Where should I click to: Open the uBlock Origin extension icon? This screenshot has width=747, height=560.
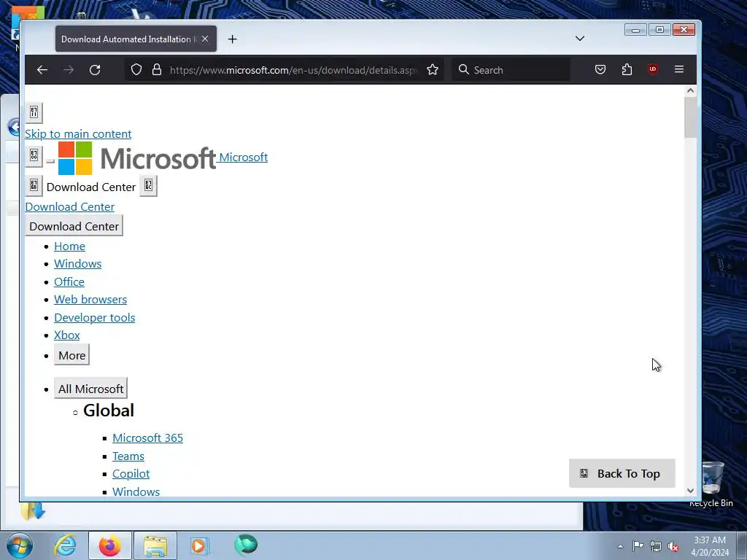point(653,70)
